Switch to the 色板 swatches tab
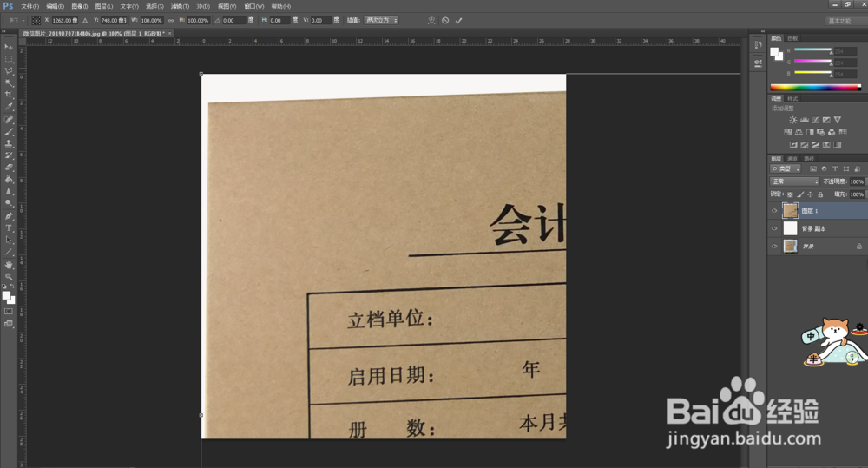868x468 pixels. tap(792, 38)
